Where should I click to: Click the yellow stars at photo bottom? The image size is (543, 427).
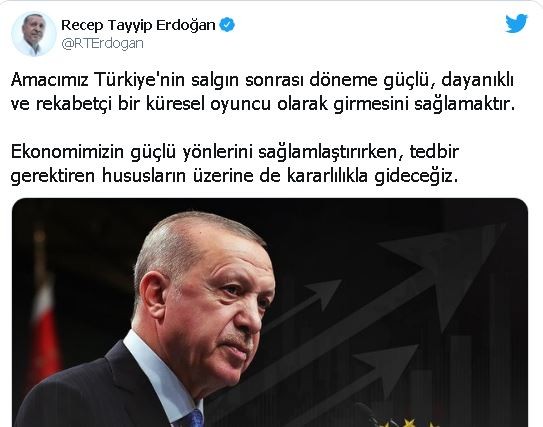409,423
